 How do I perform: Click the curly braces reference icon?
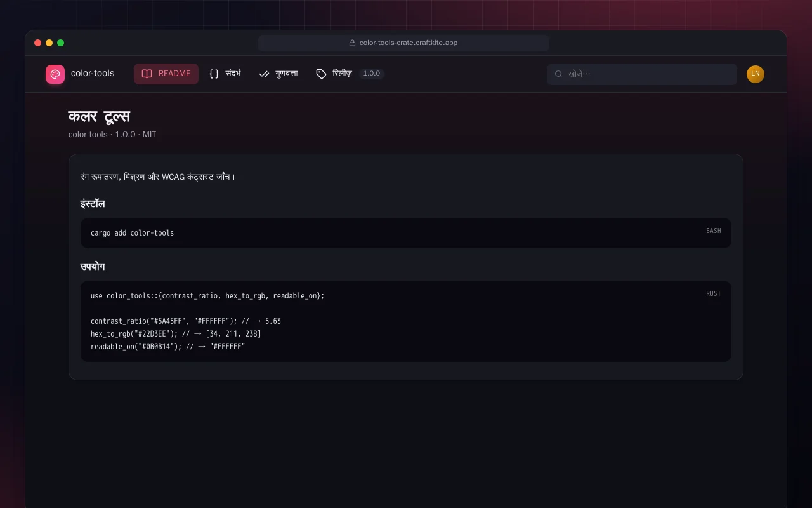coord(214,74)
